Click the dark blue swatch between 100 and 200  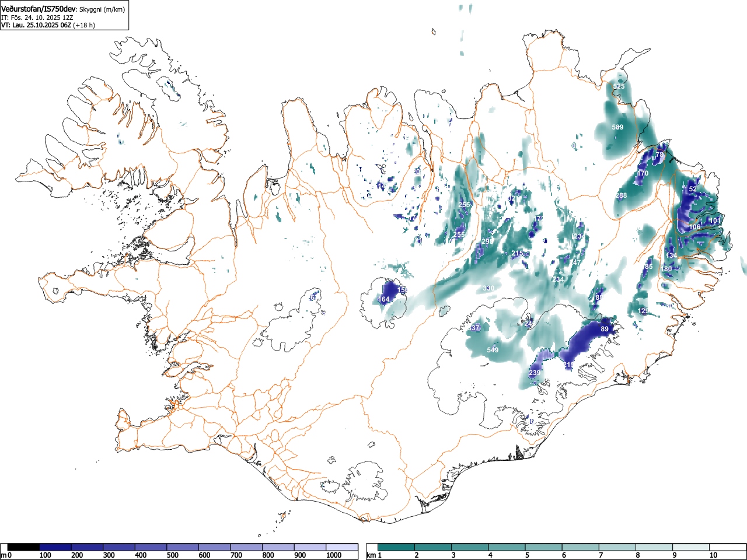click(55, 547)
